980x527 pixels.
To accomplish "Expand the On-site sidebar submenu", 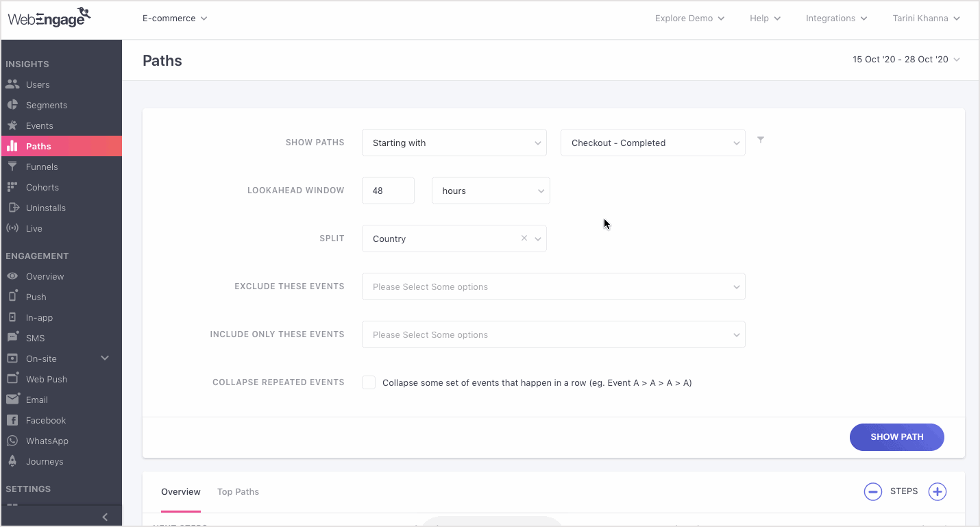I will 105,358.
